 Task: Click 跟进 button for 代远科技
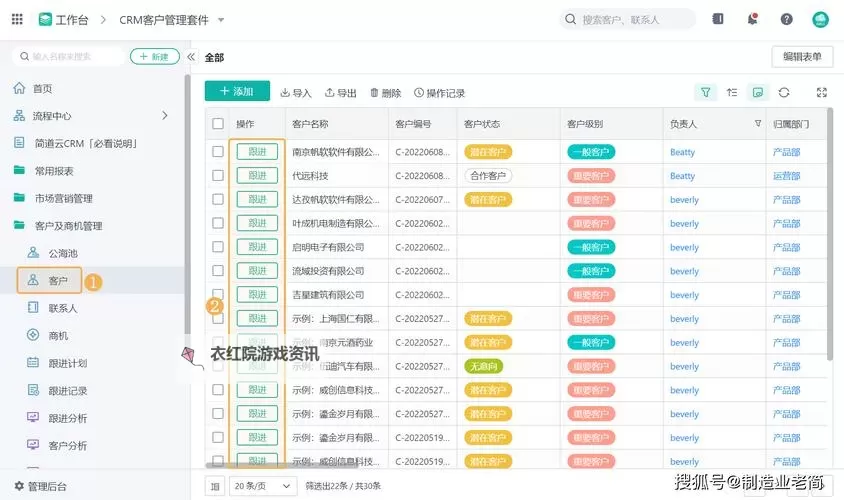[257, 175]
